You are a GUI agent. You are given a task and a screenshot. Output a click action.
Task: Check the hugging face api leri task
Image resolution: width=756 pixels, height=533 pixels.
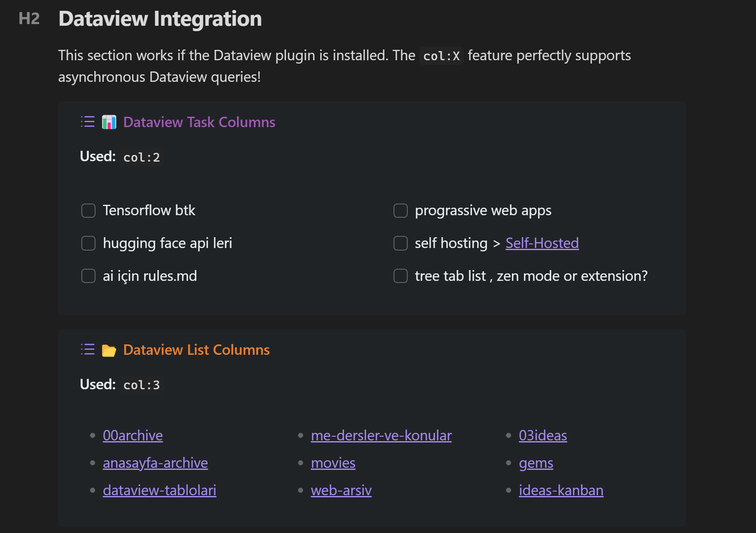tap(88, 243)
